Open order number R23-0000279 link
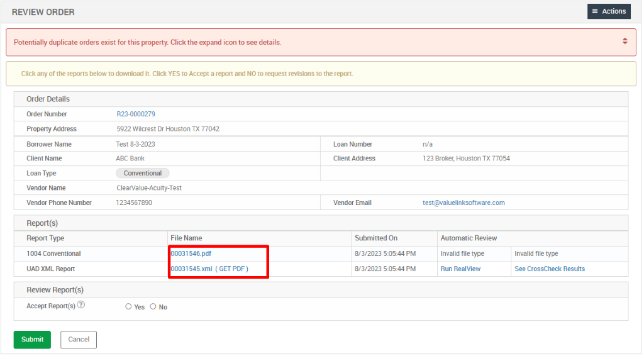The width and height of the screenshot is (644, 356). pos(136,114)
